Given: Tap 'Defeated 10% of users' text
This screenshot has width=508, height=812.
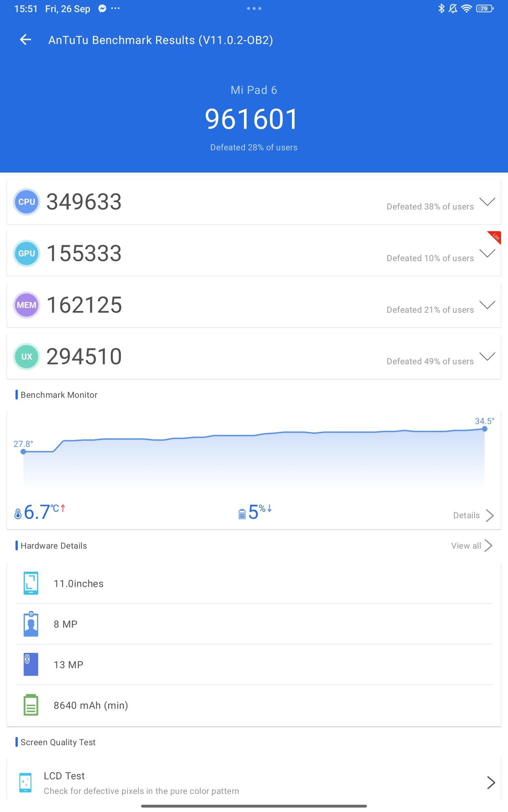Looking at the screenshot, I should click(430, 258).
